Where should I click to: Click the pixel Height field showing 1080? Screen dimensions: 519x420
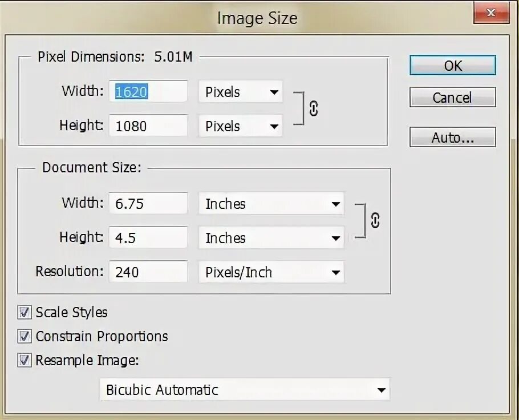pyautogui.click(x=148, y=126)
